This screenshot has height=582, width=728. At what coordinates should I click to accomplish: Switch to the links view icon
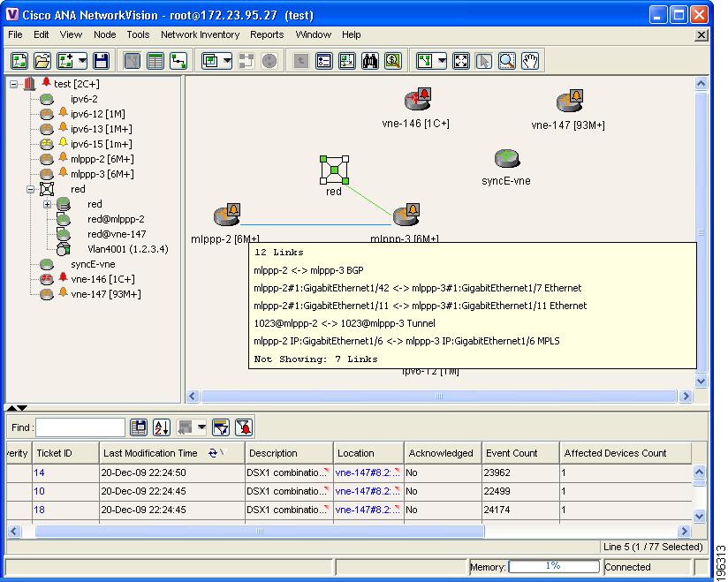pos(178,61)
